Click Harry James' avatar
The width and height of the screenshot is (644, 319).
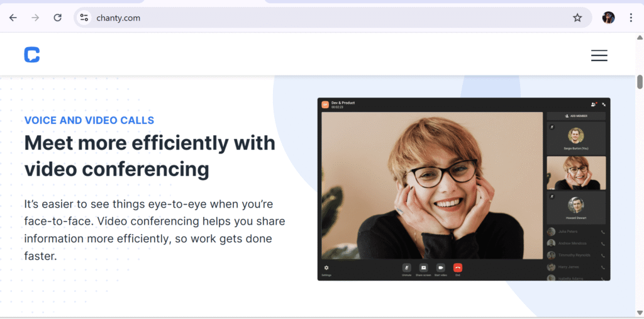(551, 267)
